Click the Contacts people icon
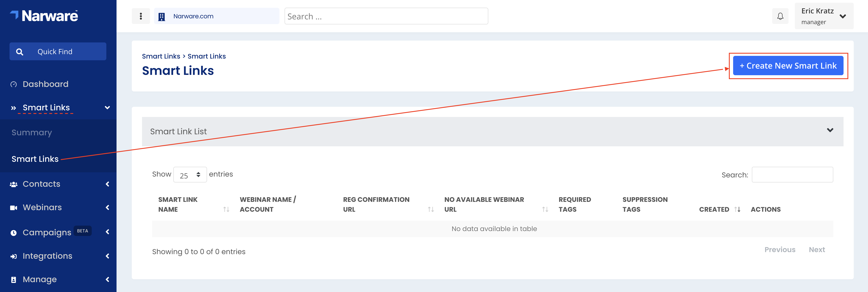 pos(13,184)
